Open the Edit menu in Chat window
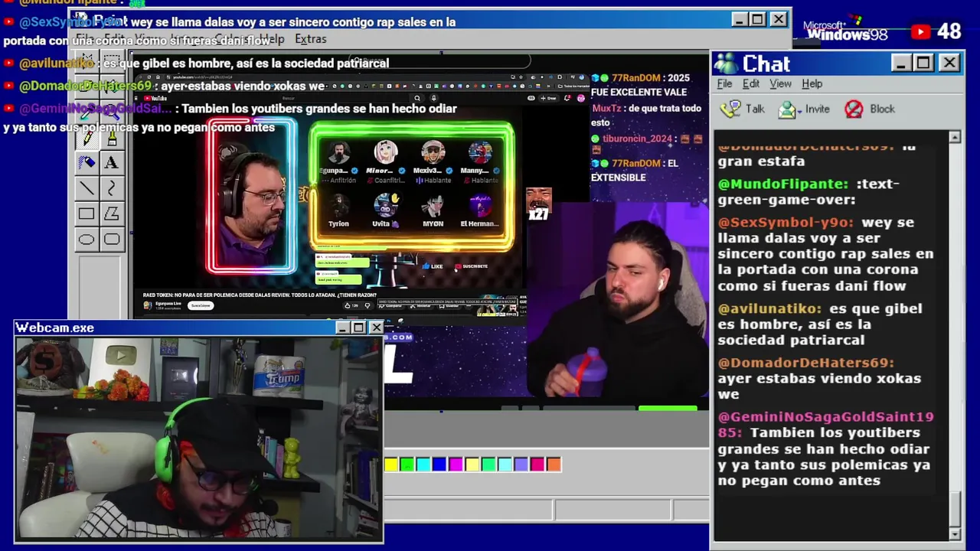 click(x=751, y=83)
